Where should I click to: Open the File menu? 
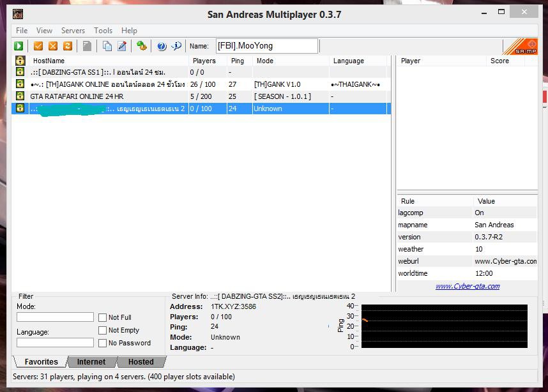coord(22,31)
